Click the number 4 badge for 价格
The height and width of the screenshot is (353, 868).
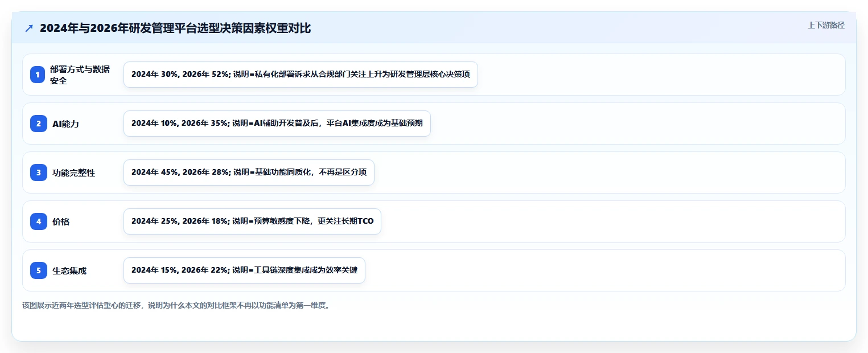[38, 221]
